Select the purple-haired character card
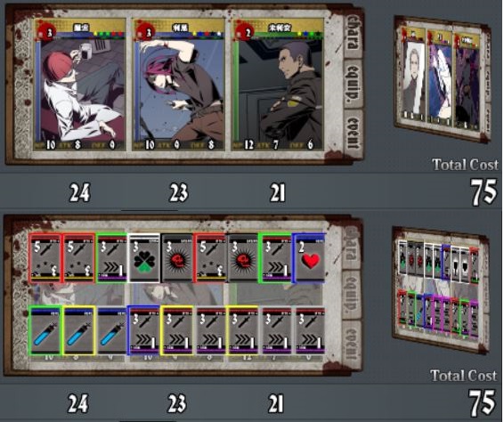This screenshot has width=504, height=422. [178, 85]
